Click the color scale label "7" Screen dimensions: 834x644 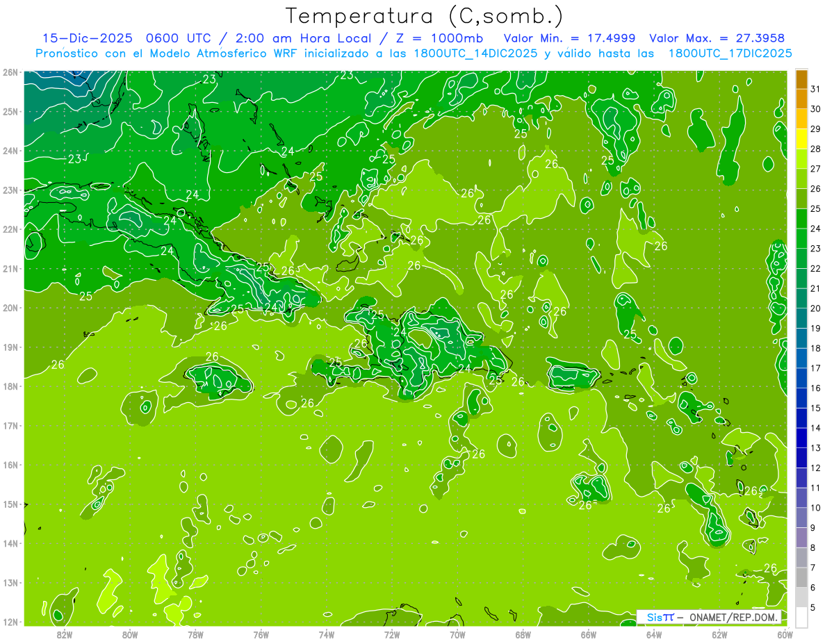[x=813, y=568]
